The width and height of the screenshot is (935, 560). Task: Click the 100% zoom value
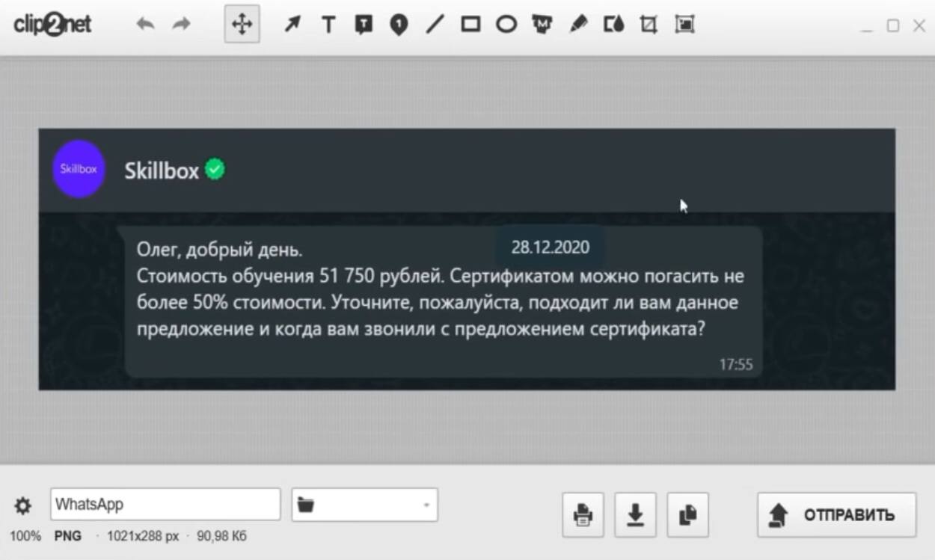coord(25,536)
